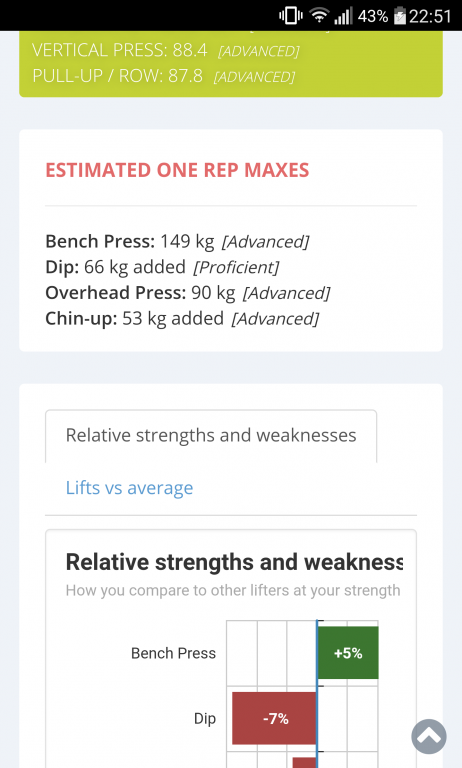Tap the Estimated One Rep Maxes heading
462x768 pixels.
(177, 170)
